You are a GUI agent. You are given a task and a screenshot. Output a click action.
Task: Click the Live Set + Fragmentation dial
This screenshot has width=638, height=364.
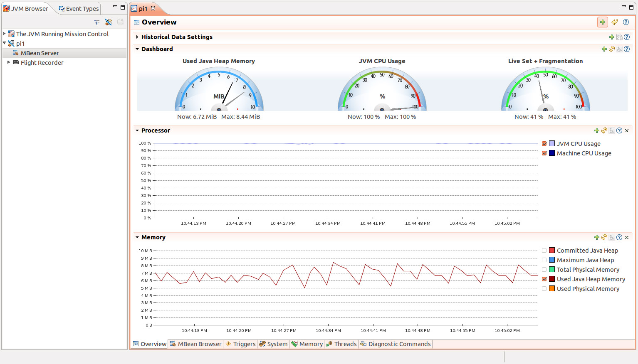tap(546, 89)
